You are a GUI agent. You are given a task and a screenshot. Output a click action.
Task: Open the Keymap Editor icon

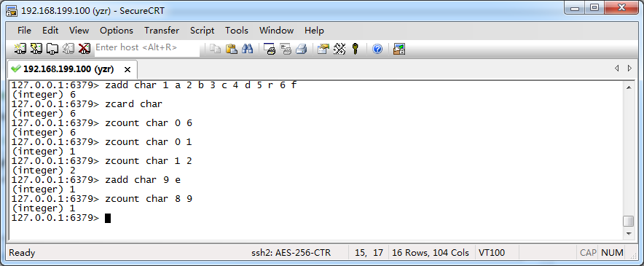click(339, 49)
